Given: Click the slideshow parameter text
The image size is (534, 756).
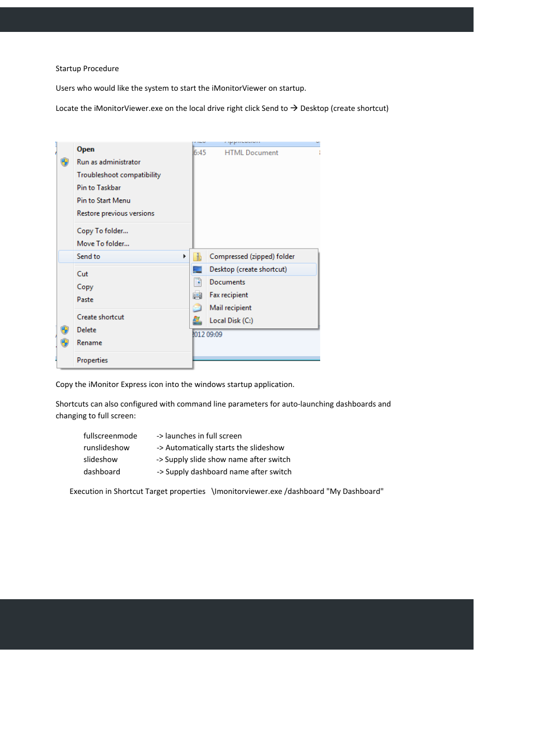Looking at the screenshot, I should pyautogui.click(x=101, y=460).
